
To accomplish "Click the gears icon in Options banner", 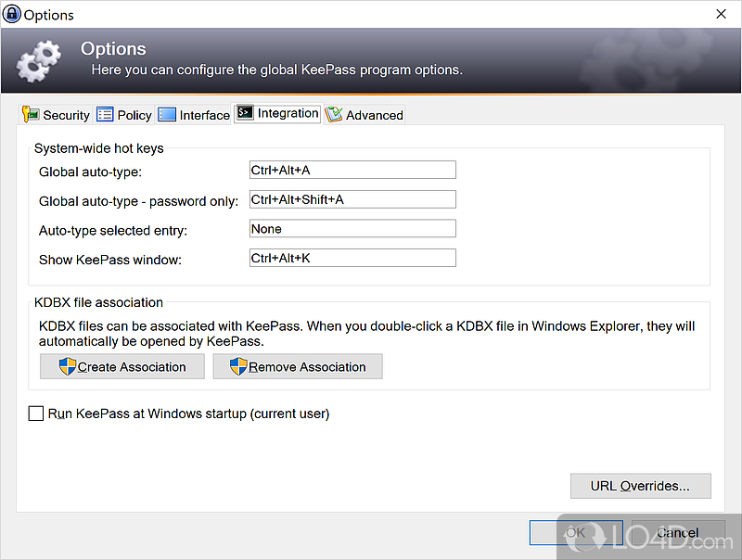I will (39, 61).
